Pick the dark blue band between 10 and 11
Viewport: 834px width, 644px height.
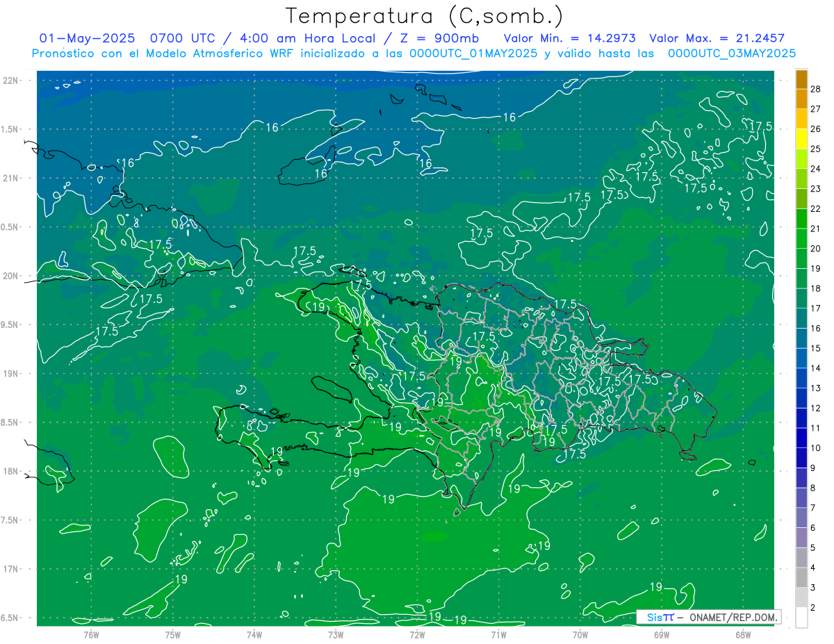point(801,438)
